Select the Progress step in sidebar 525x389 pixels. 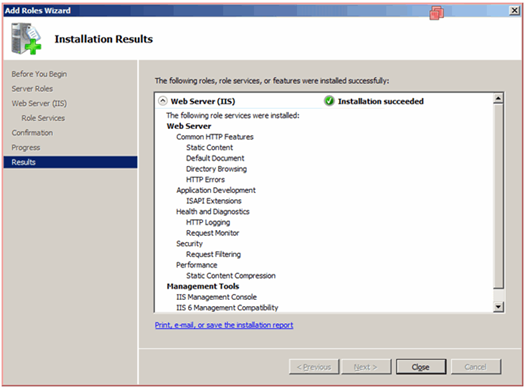pyautogui.click(x=26, y=148)
